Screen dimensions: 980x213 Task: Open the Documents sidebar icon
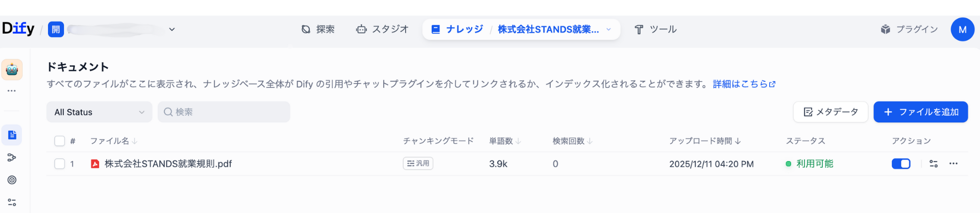pos(12,135)
